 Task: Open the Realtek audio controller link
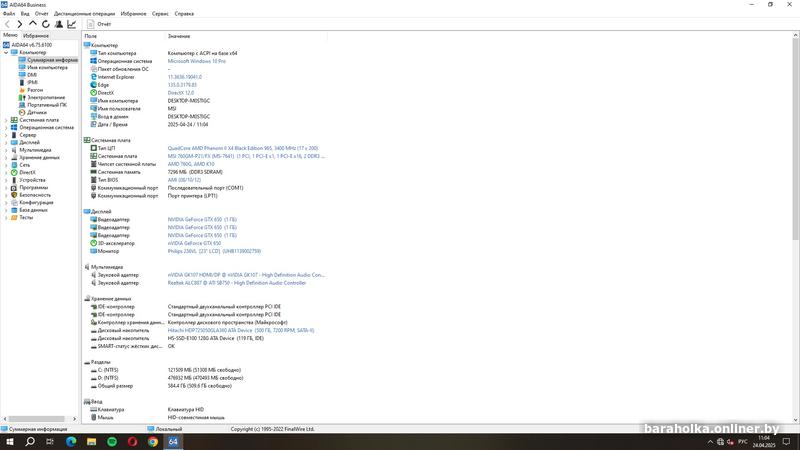(237, 283)
